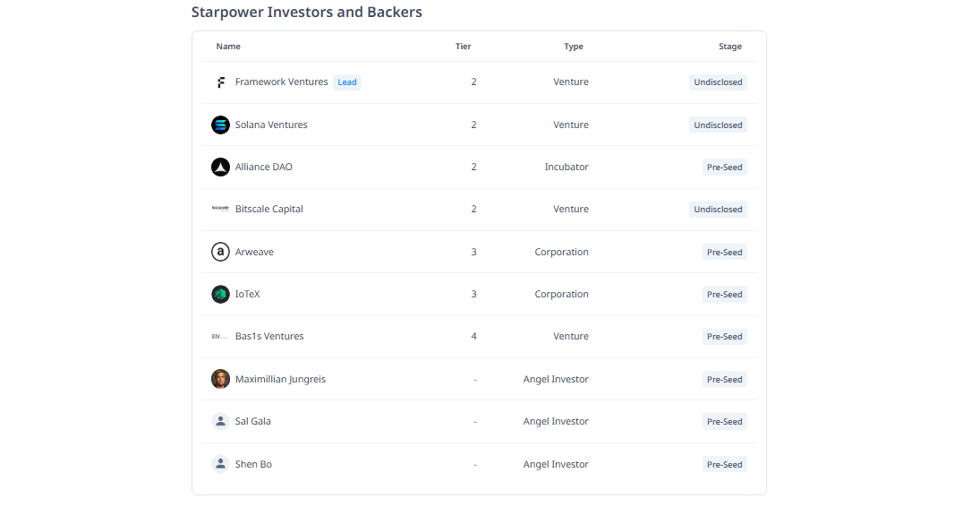This screenshot has width=980, height=507.
Task: Click Sal Gala's placeholder avatar icon
Action: click(220, 422)
